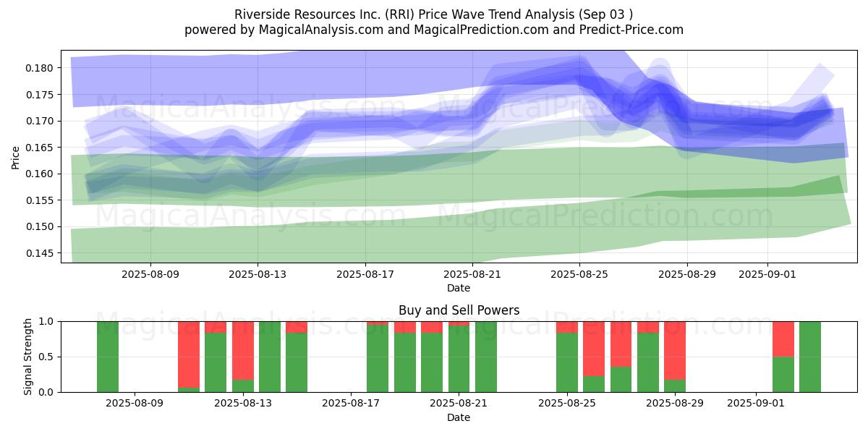The height and width of the screenshot is (434, 868).
Task: Select the signal bar above the 2025-08-29 tick
Action: point(675,357)
